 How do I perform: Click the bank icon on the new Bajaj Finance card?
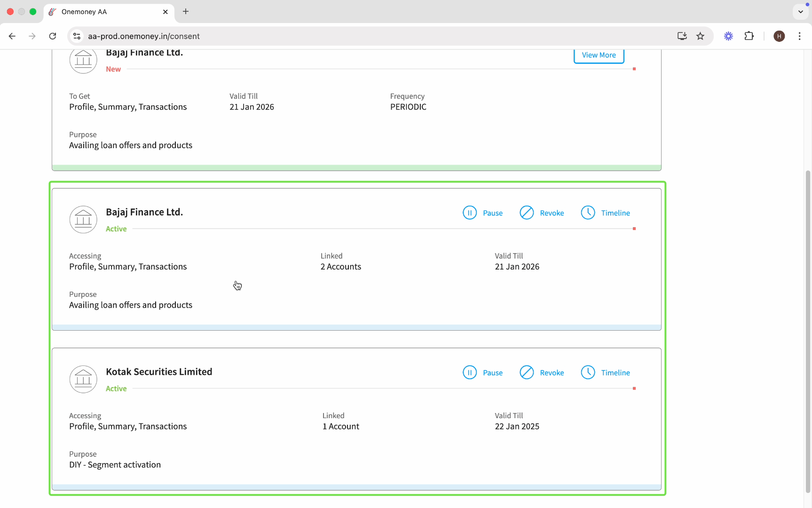tap(83, 60)
